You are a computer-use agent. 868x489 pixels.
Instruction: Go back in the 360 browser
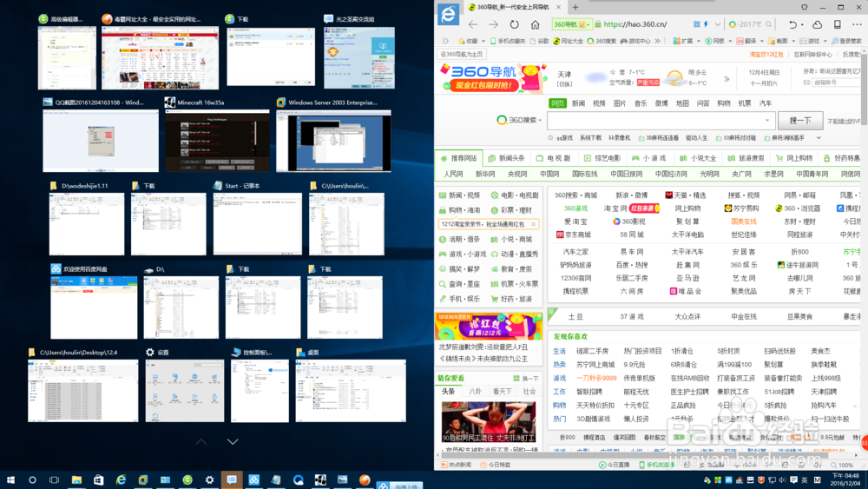click(x=473, y=24)
